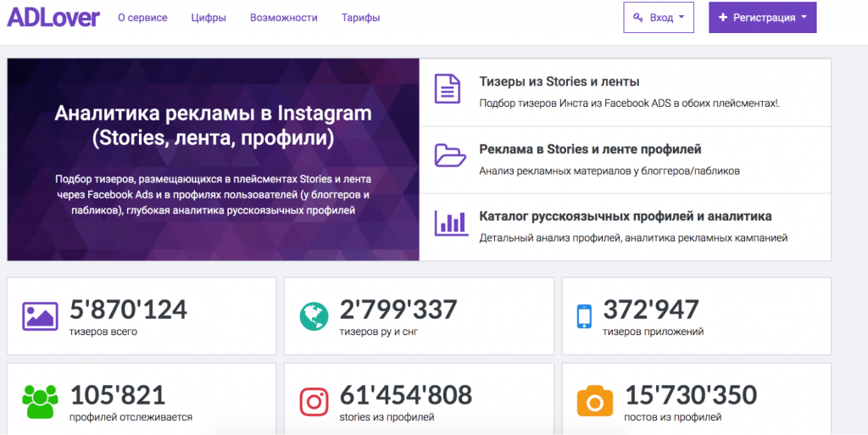
Task: Click the bar chart icon beside Каталог
Action: 452,222
